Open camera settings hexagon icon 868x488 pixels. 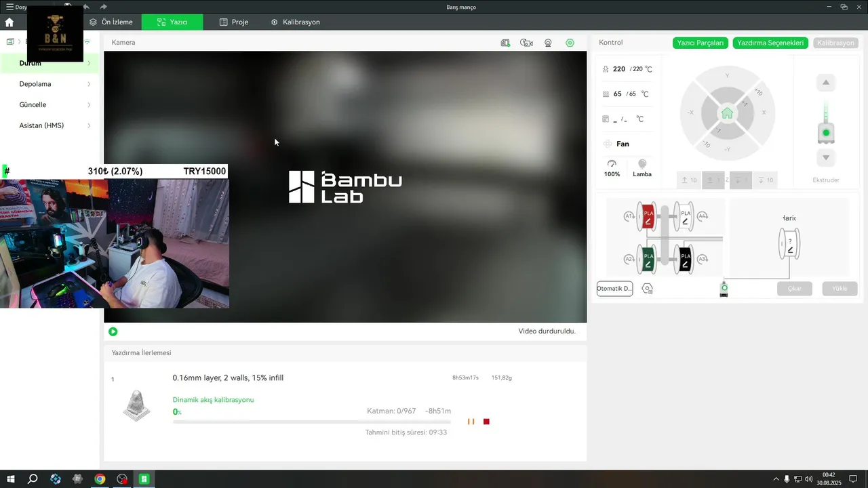570,43
